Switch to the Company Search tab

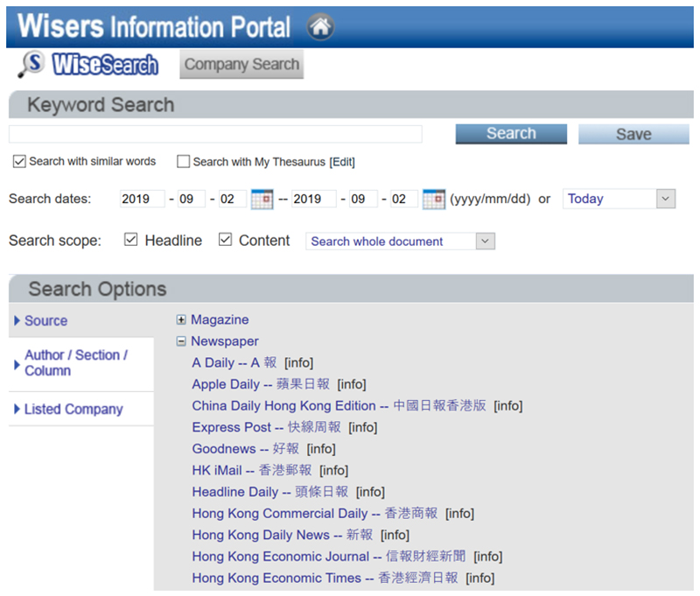point(241,64)
